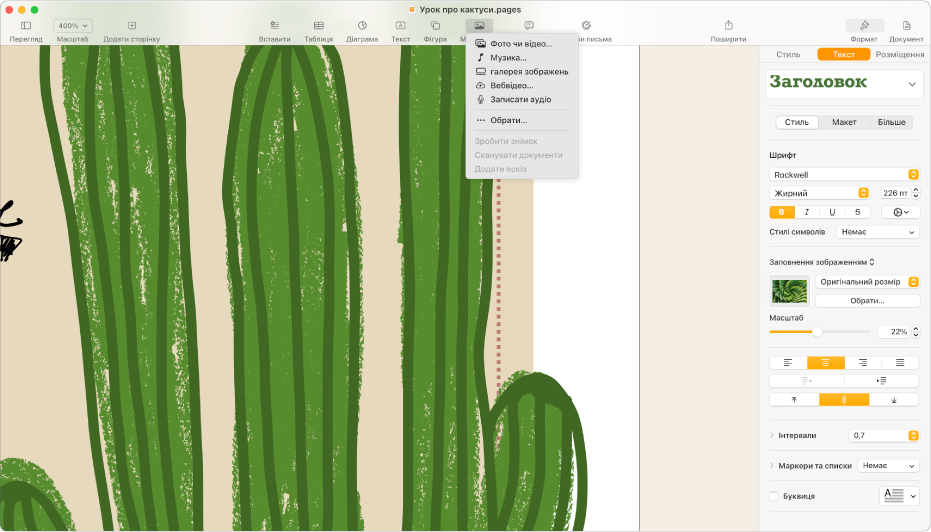Image resolution: width=931 pixels, height=532 pixels.
Task: Open the View (Перегляд) sidebar icon
Action: coord(26,26)
